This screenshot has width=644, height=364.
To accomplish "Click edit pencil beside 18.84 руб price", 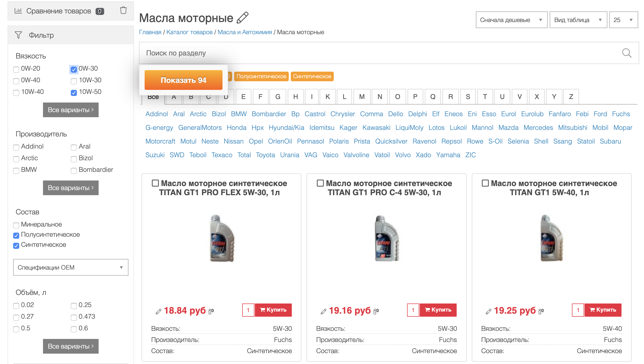I will click(x=159, y=311).
